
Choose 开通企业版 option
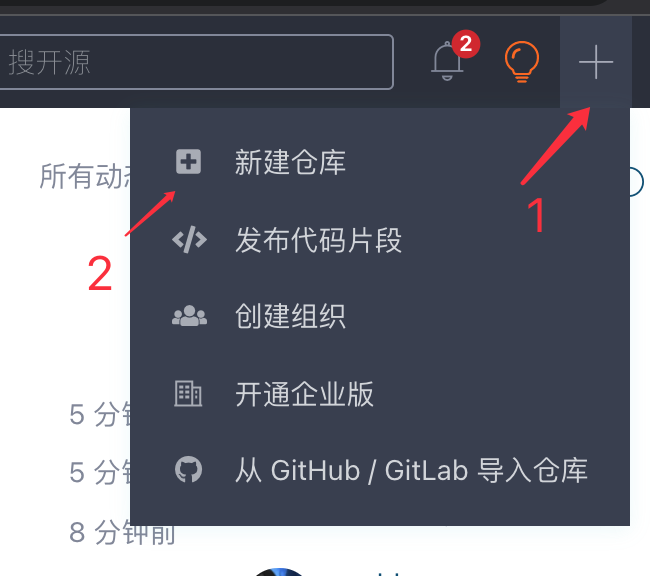coord(380,394)
